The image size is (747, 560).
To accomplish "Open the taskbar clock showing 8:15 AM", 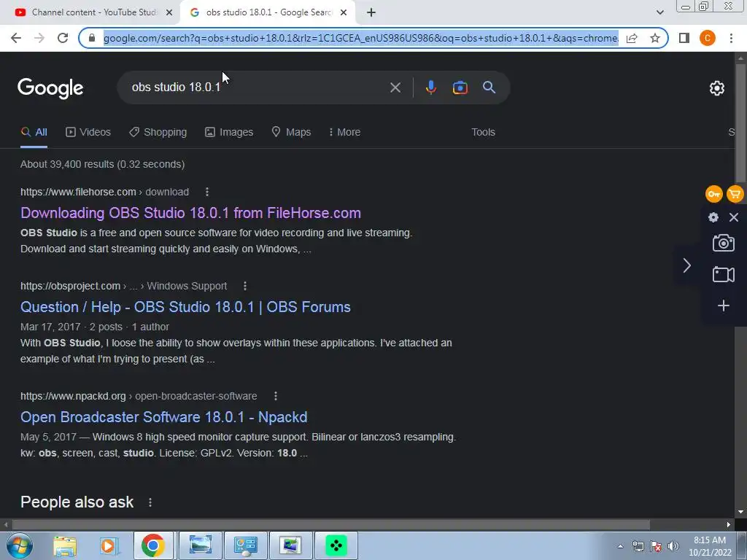I will 710,546.
